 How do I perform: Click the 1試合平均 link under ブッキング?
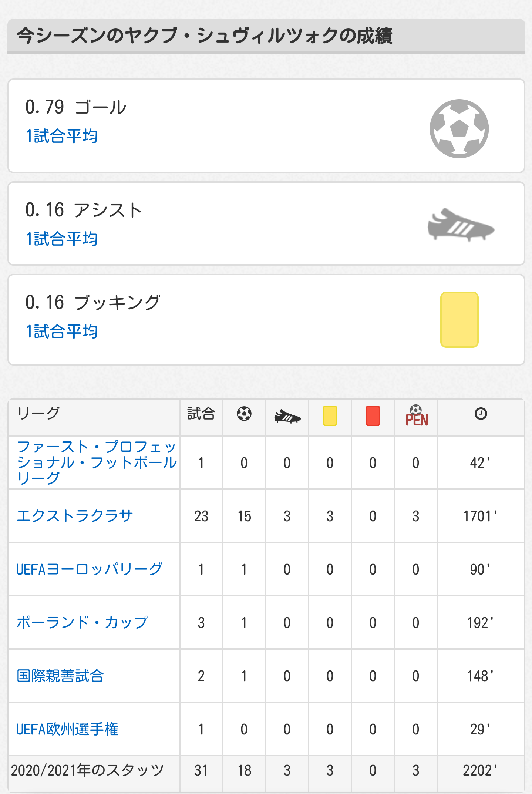(x=62, y=332)
